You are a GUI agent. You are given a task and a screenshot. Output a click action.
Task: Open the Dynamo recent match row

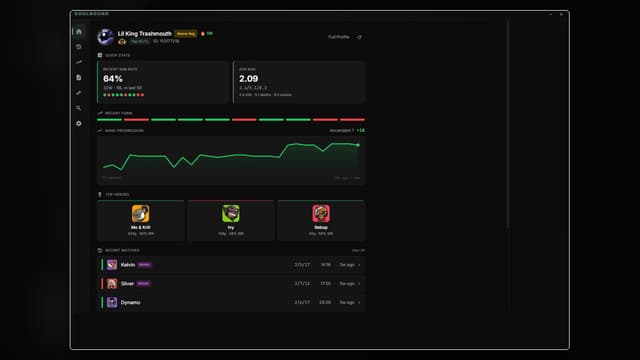231,302
